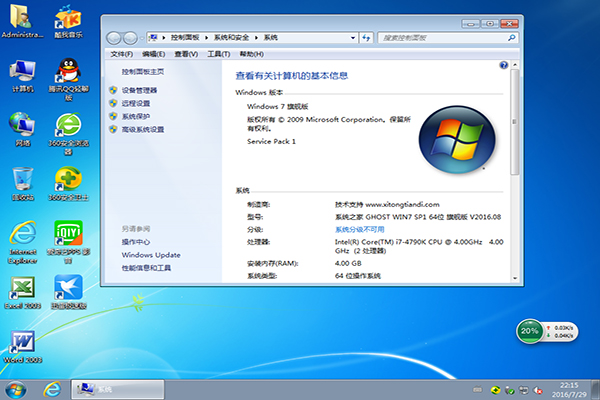The width and height of the screenshot is (600, 400).
Task: Click the Back navigation arrow
Action: point(114,38)
